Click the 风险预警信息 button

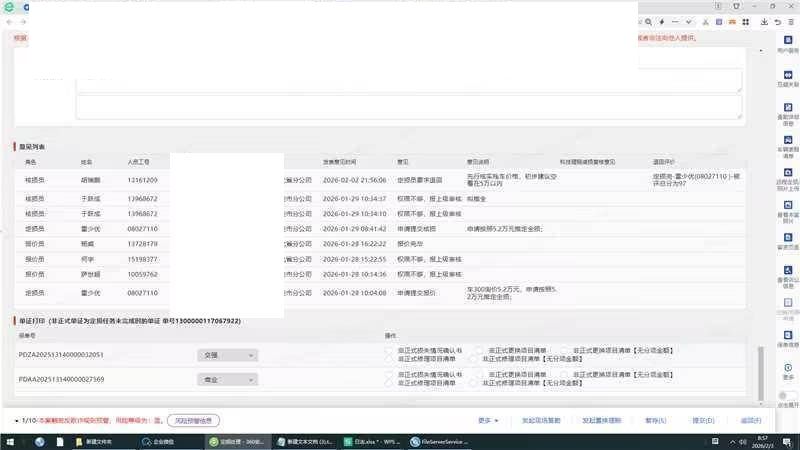click(192, 421)
